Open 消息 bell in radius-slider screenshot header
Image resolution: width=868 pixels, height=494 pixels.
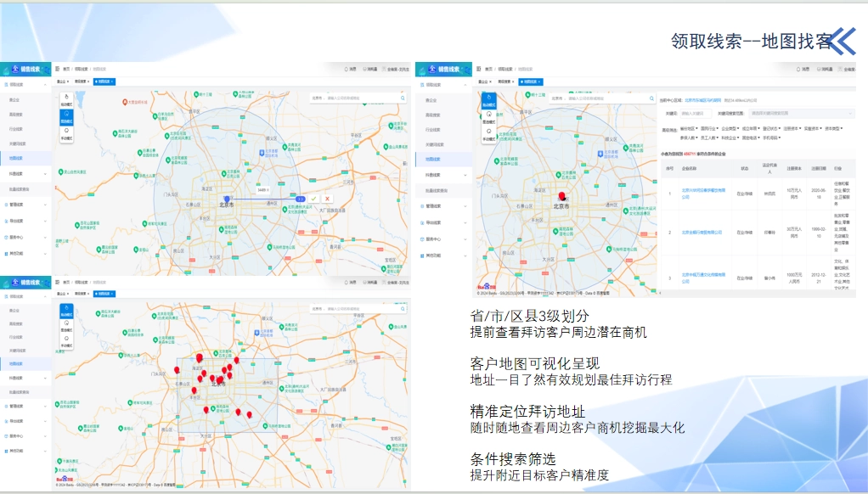350,69
